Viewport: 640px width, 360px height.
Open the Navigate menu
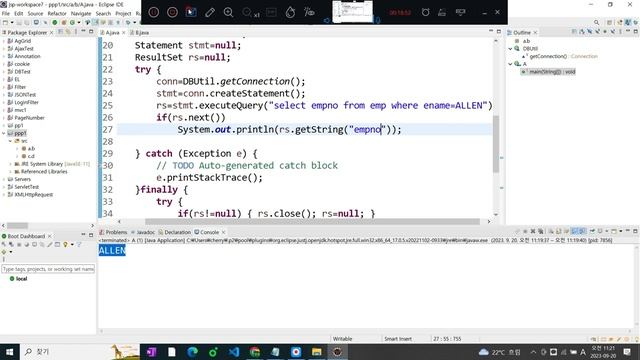click(81, 13)
